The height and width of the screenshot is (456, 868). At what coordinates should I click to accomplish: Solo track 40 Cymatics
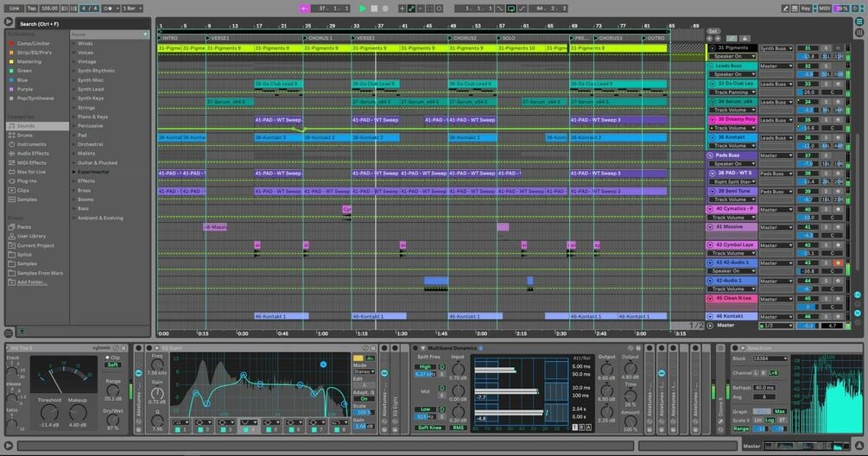coord(826,210)
